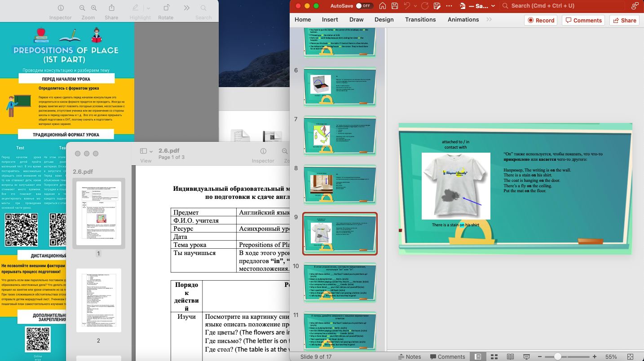Expand the presentation file name dropdown

(x=493, y=6)
